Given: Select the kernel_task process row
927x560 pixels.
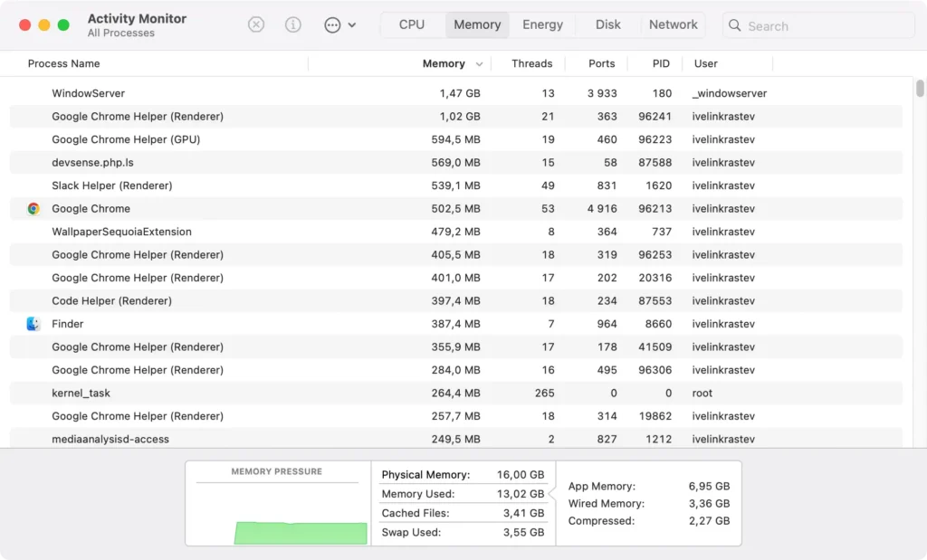Looking at the screenshot, I should pyautogui.click(x=456, y=393).
